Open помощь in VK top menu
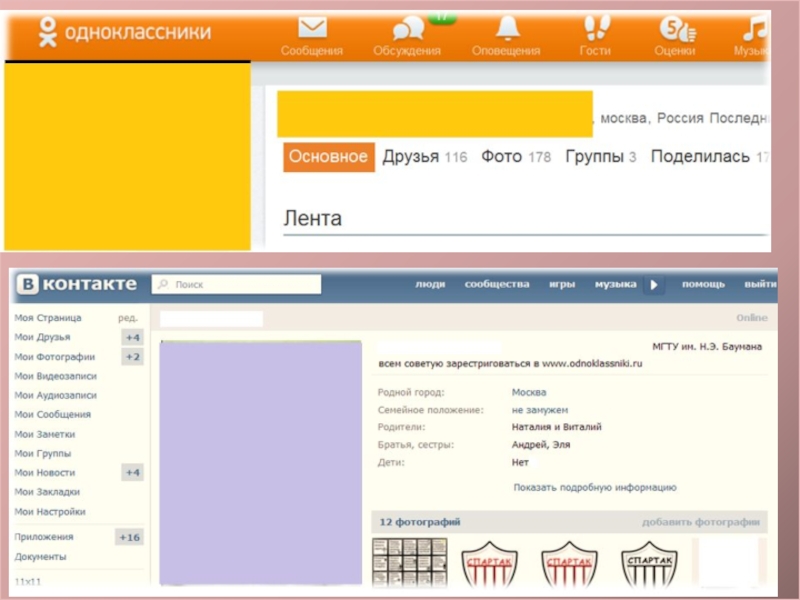Screen dimensions: 800x600 click(x=703, y=284)
